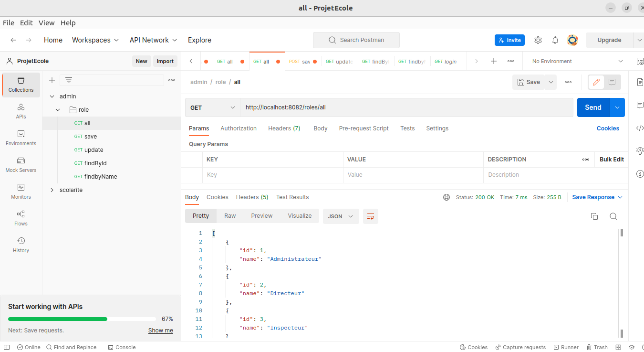Open a new request tab with plus icon
Image resolution: width=644 pixels, height=352 pixels.
pos(494,61)
